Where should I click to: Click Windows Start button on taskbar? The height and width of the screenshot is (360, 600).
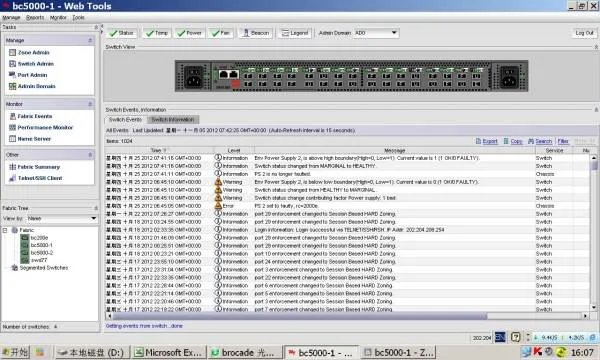[15, 352]
